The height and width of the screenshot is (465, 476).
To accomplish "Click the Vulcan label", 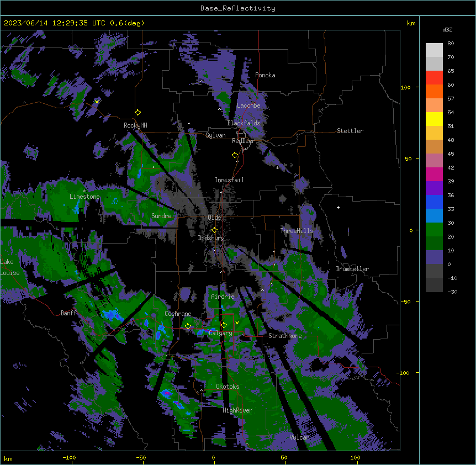I will point(300,437).
